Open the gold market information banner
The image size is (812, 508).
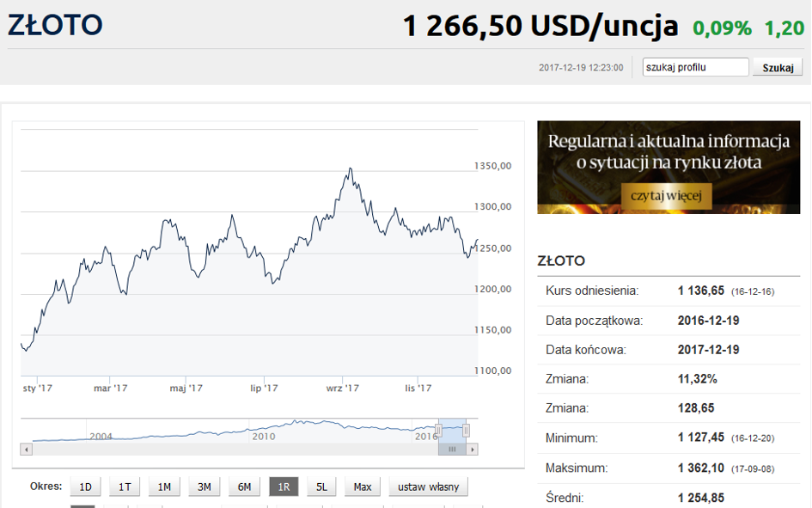669,168
